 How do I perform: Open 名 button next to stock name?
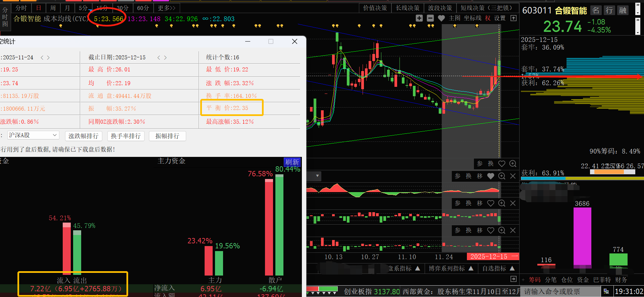596,10
